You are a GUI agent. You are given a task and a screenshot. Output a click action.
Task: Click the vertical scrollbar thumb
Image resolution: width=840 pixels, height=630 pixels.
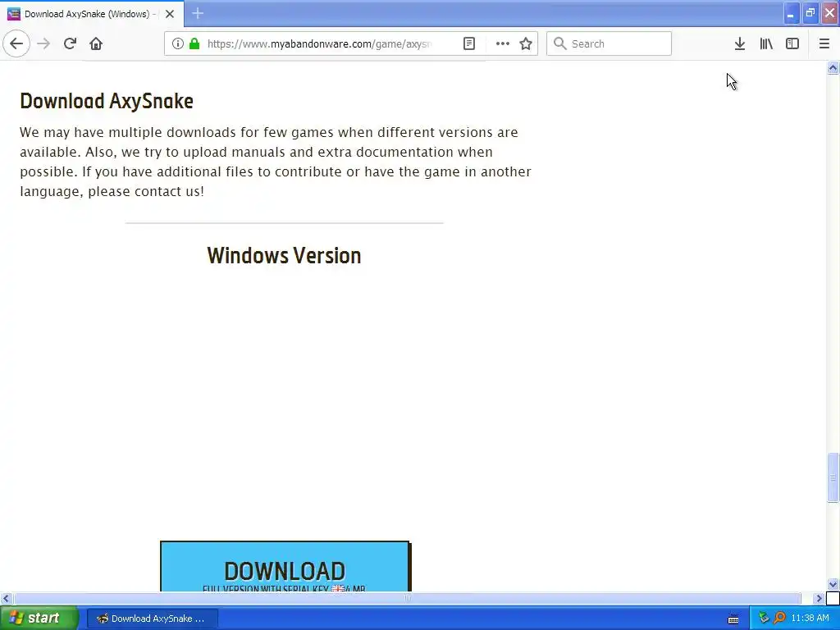pos(833,478)
